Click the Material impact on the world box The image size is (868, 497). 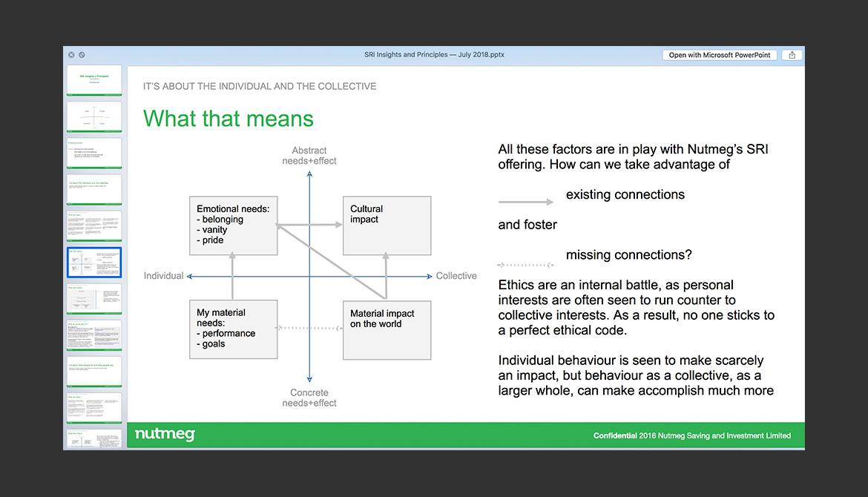click(386, 329)
